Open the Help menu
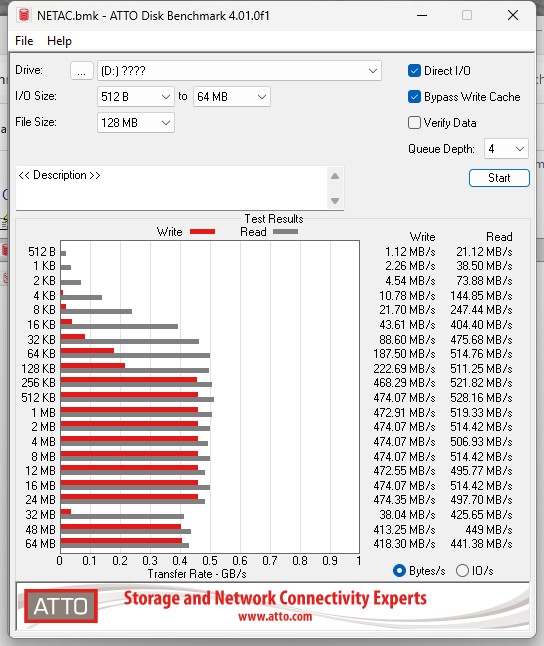Viewport: 544px width, 646px height. tap(59, 41)
